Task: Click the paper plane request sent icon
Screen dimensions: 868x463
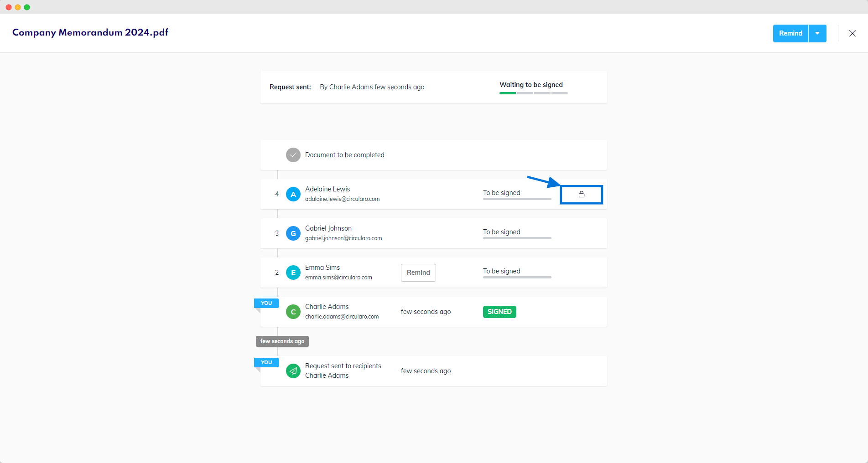Action: tap(293, 371)
